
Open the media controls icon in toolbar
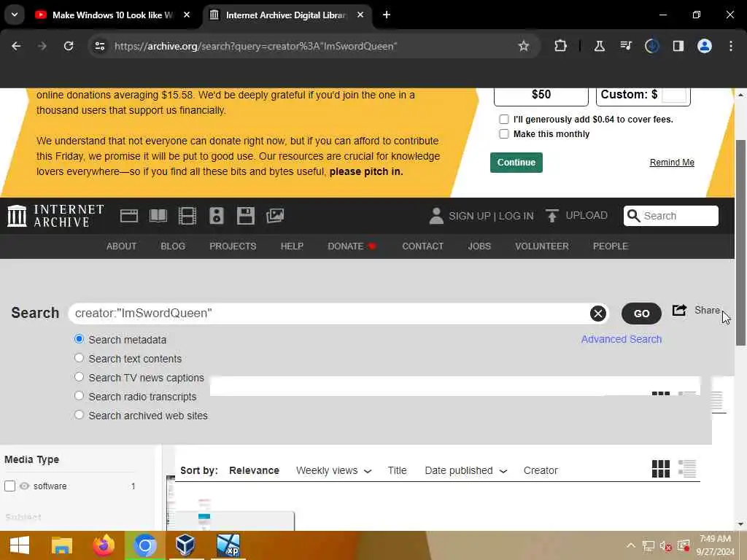[626, 46]
